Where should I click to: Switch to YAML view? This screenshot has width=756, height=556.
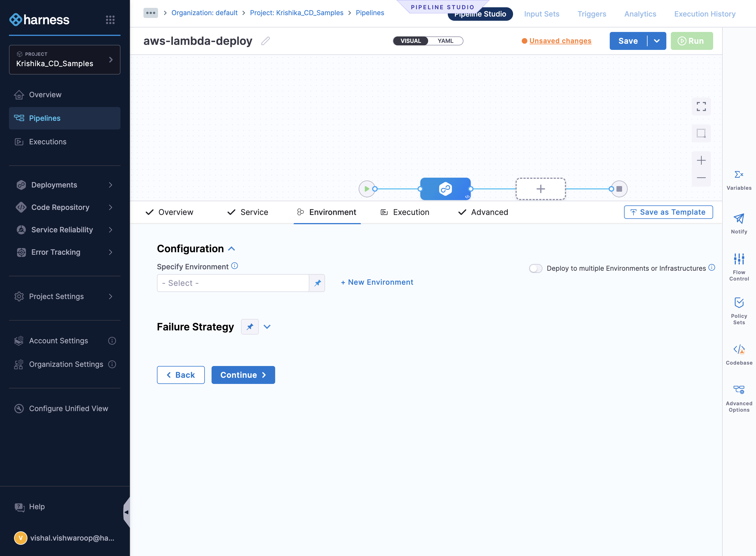click(445, 41)
